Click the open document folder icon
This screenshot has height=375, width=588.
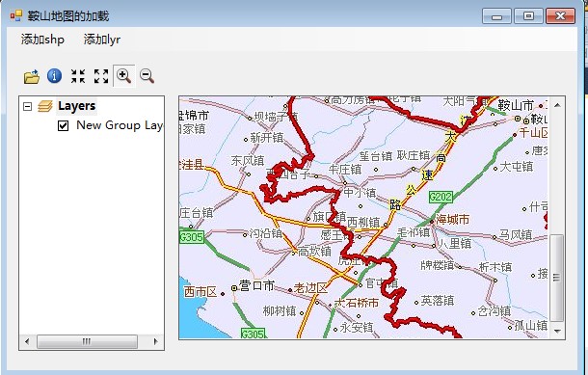[32, 76]
